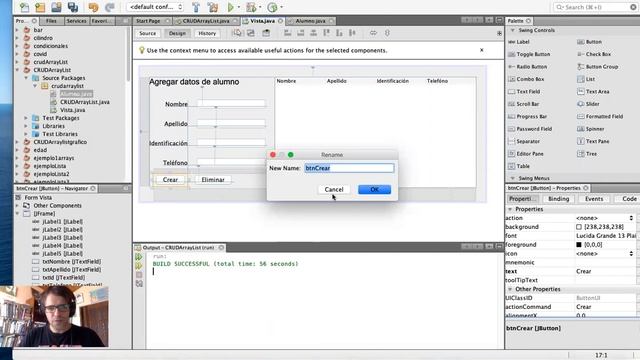Click the New File toolbar icon
The height and width of the screenshot is (360, 640).
(24, 7)
